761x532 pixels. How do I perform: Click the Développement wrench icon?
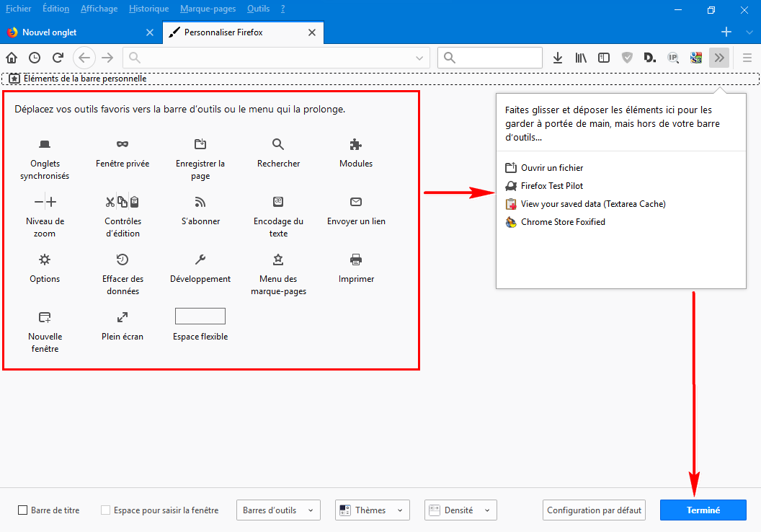click(x=200, y=260)
